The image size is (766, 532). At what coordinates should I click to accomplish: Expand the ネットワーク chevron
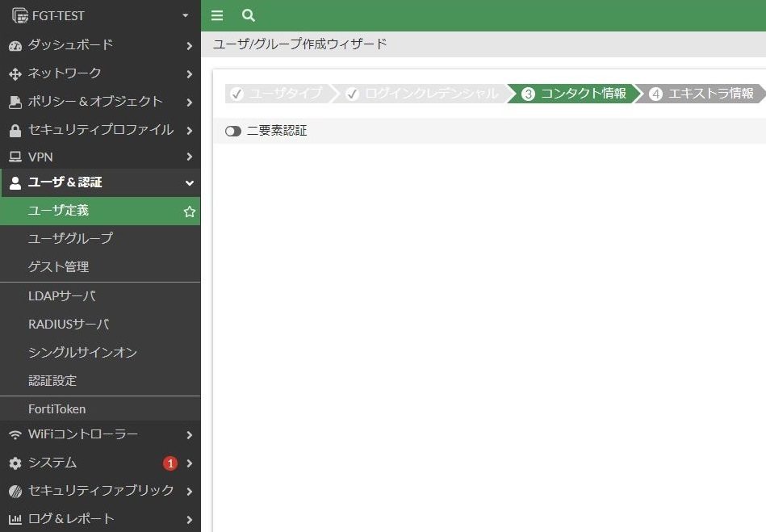(190, 74)
